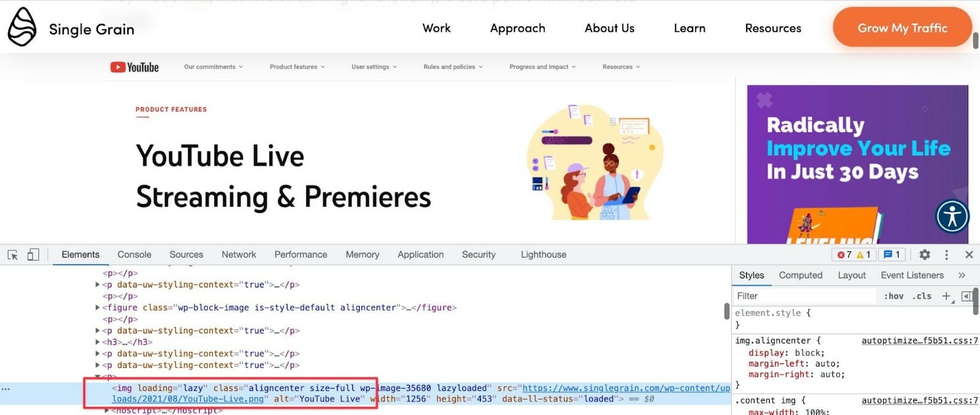Open DevTools settings gear

(924, 255)
